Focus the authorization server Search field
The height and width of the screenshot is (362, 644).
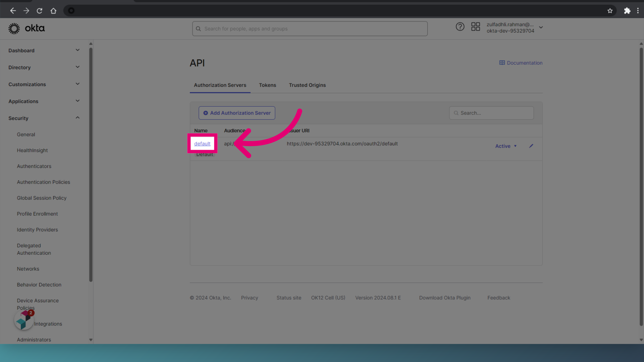[x=491, y=113]
